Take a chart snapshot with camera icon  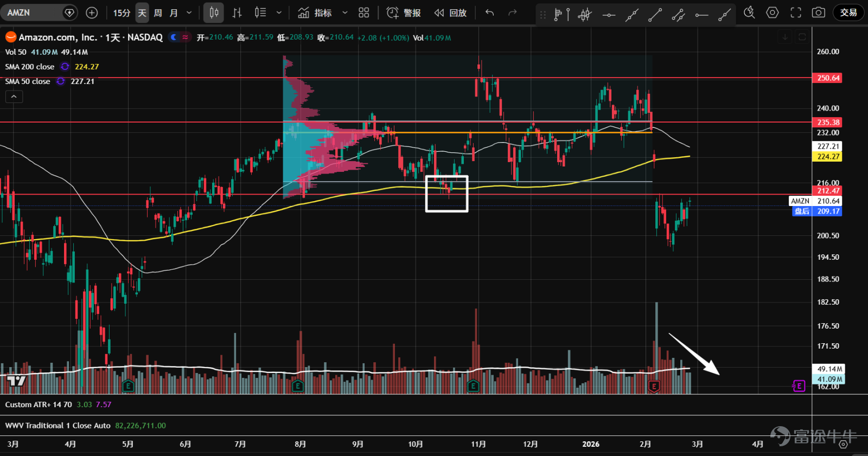[x=819, y=12]
